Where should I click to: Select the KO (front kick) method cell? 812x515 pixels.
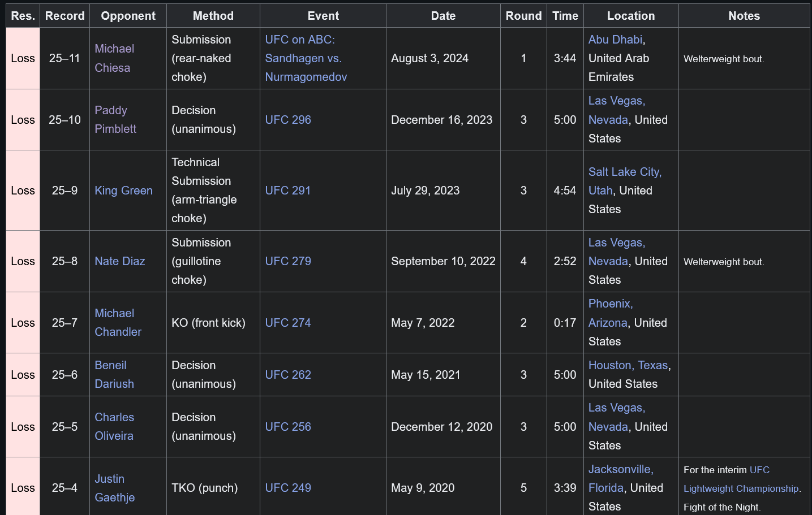coord(213,323)
